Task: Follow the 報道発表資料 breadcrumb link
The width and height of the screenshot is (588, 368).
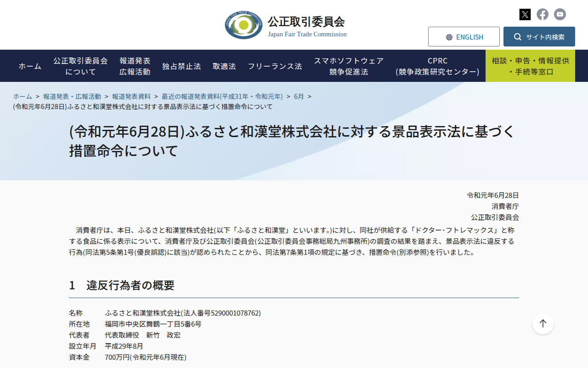Action: pyautogui.click(x=131, y=97)
